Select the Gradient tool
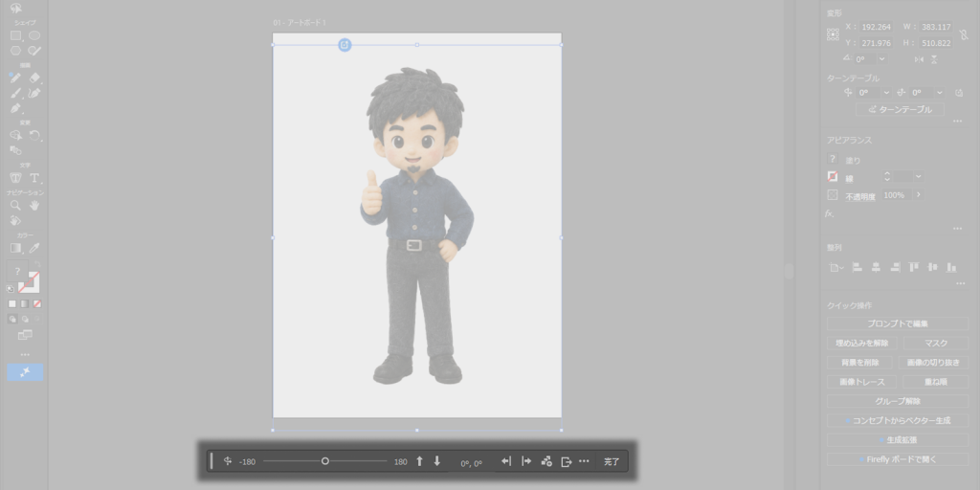This screenshot has height=490, width=980. [x=15, y=248]
